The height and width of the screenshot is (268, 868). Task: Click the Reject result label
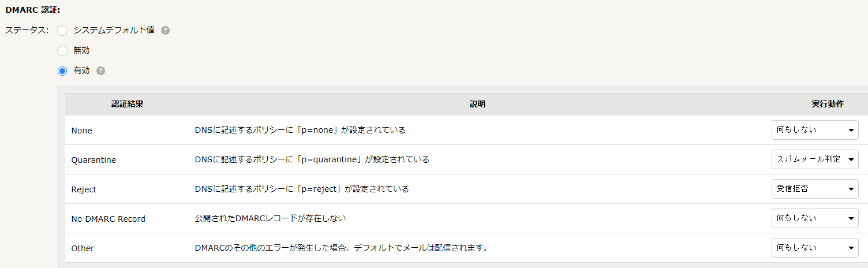(x=84, y=189)
